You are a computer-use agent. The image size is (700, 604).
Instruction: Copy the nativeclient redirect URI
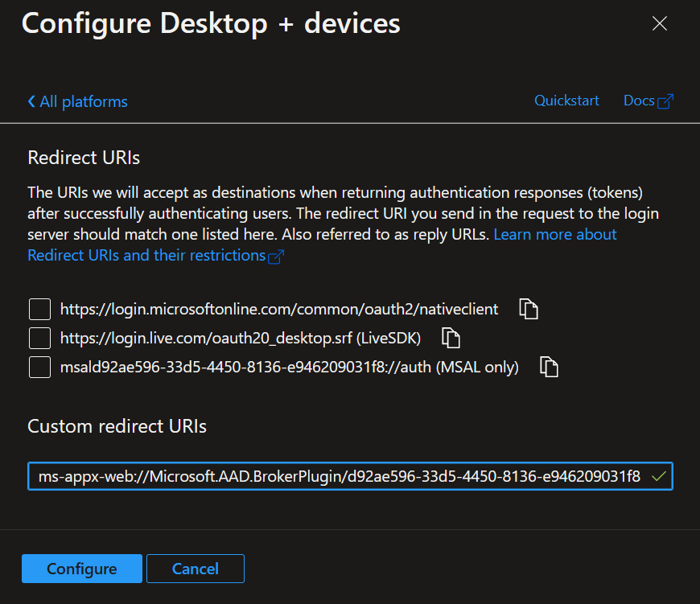point(528,309)
